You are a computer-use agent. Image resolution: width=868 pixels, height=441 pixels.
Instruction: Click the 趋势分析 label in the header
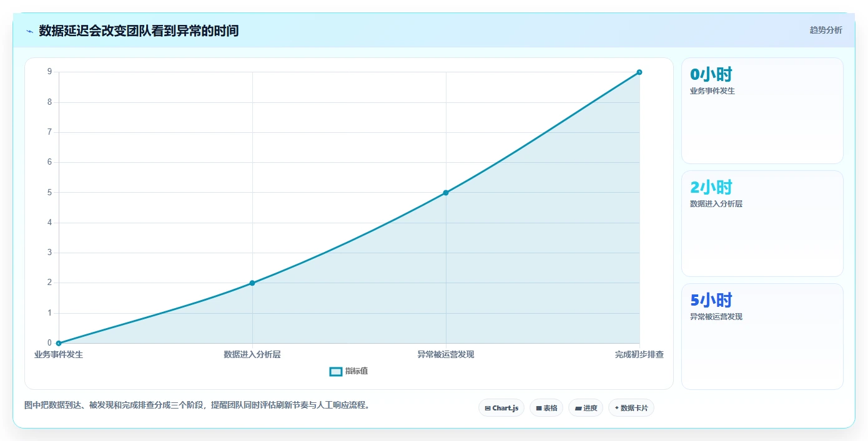(826, 30)
